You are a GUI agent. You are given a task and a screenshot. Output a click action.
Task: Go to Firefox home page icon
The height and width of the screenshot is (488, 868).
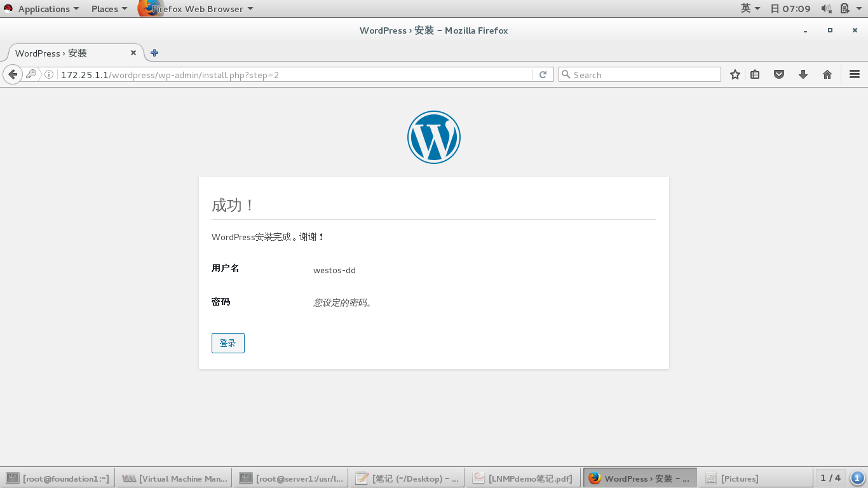pos(827,74)
